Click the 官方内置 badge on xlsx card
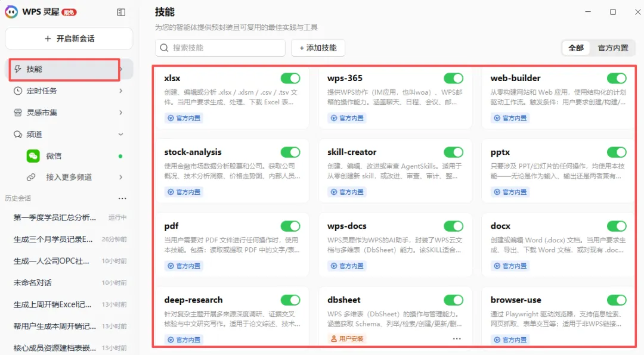 coord(184,118)
